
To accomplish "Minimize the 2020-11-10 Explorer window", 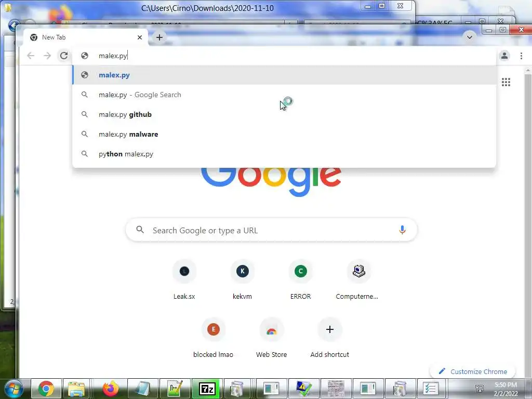I will tap(367, 6).
